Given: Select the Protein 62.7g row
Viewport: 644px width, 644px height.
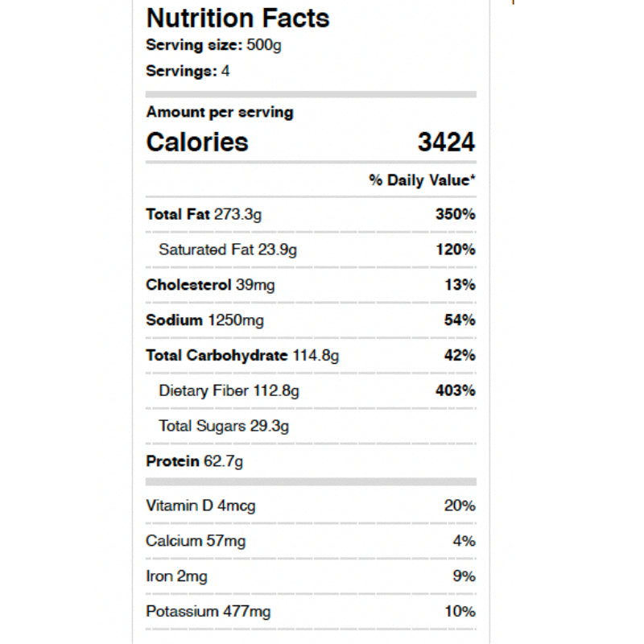Looking at the screenshot, I should 194,462.
